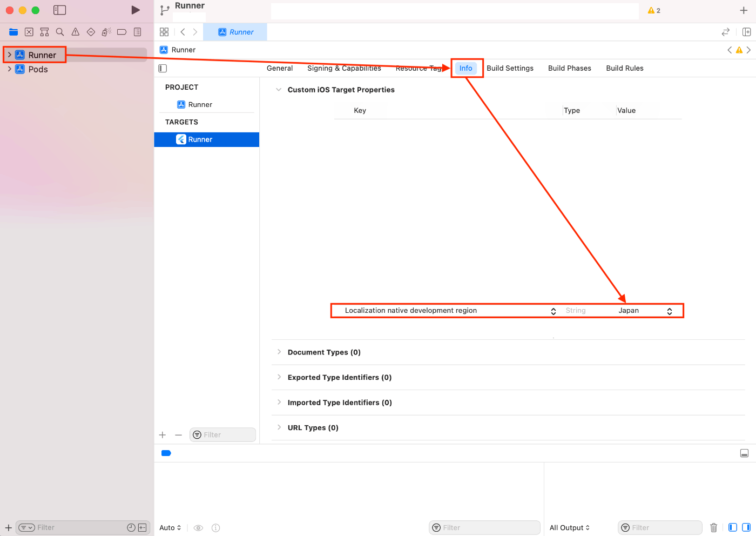The height and width of the screenshot is (536, 756).
Task: Click the jump bar warning triangle
Action: pyautogui.click(x=739, y=50)
